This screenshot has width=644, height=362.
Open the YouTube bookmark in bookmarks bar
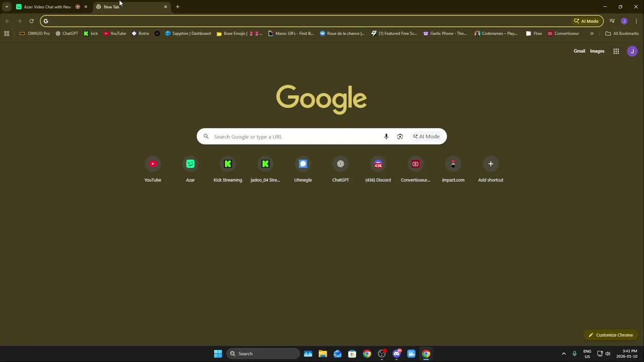click(x=115, y=34)
